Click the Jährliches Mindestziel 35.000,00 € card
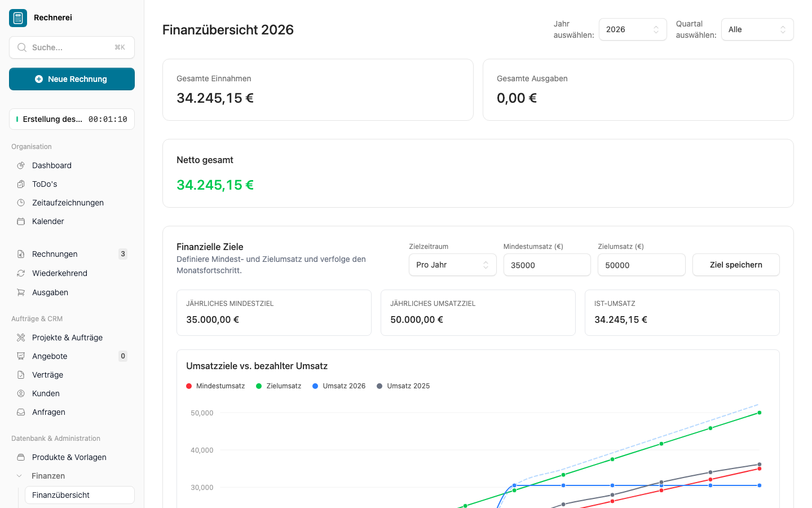 pos(274,313)
